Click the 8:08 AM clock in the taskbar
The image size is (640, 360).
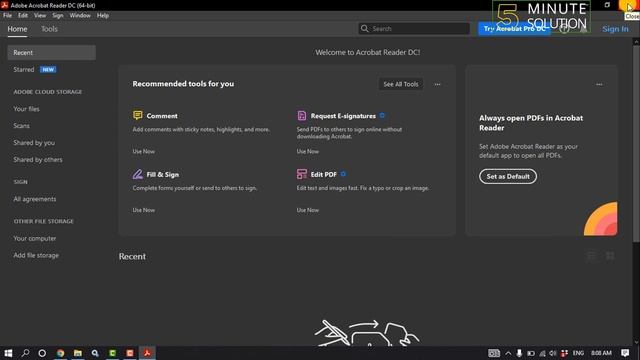tap(601, 353)
